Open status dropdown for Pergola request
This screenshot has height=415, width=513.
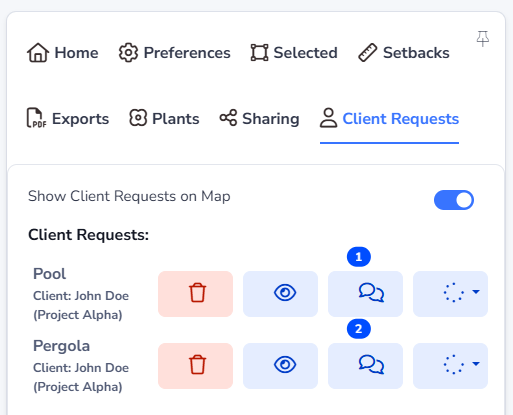tap(450, 366)
